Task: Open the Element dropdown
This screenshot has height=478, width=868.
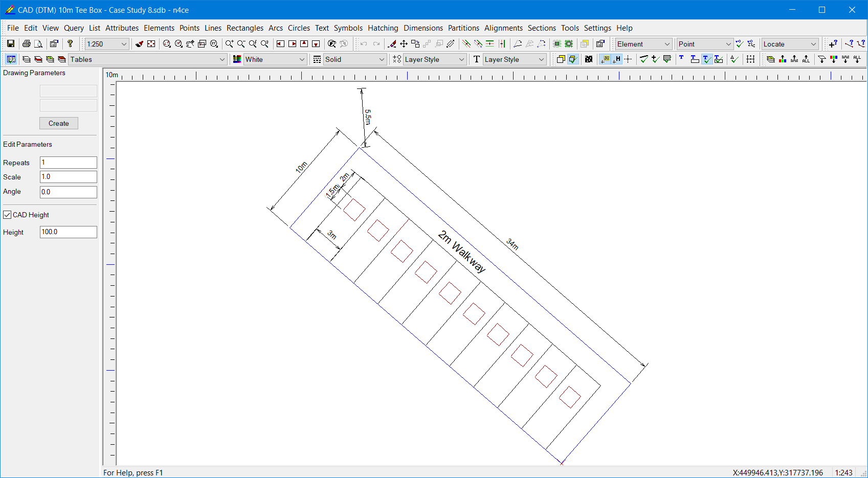Action: pyautogui.click(x=643, y=44)
